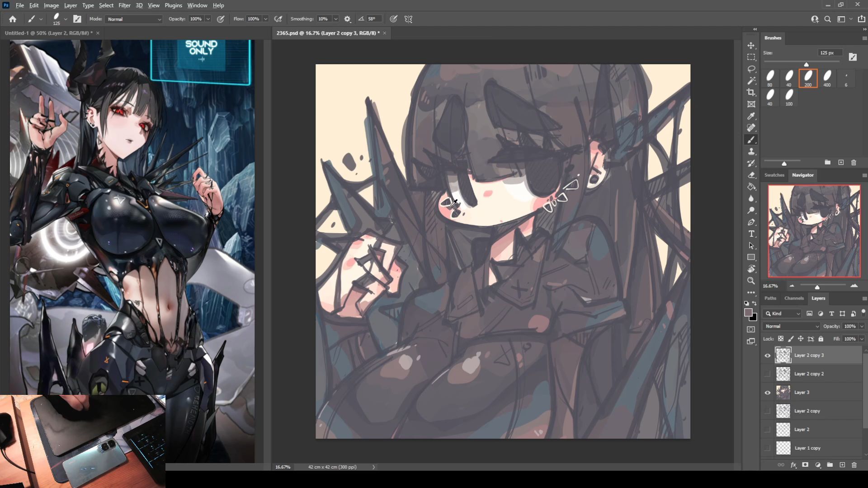Toggle pressure for opacity button
The image size is (868, 488).
[x=221, y=19]
